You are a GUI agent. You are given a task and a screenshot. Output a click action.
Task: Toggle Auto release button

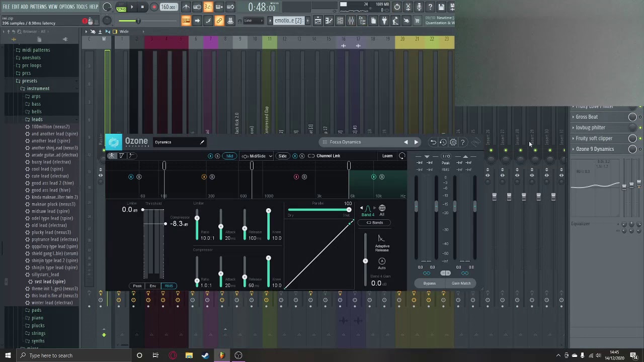pos(382,261)
